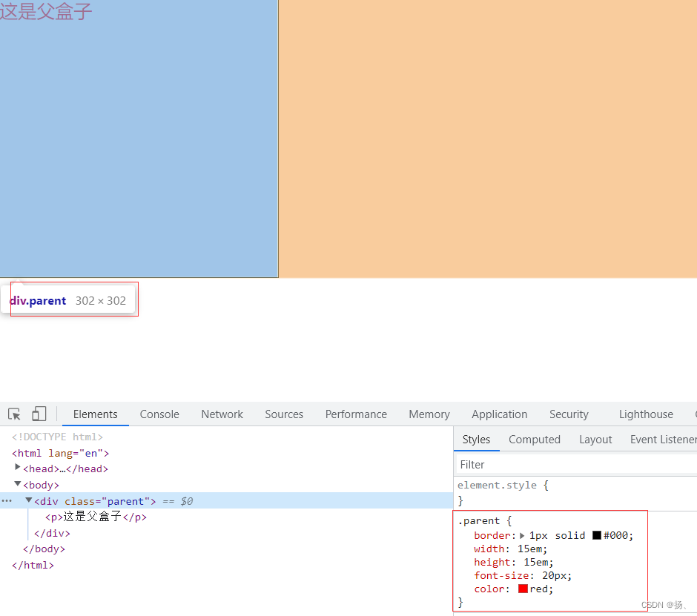This screenshot has height=616, width=697.
Task: Select the closing html tag line
Action: tap(33, 565)
